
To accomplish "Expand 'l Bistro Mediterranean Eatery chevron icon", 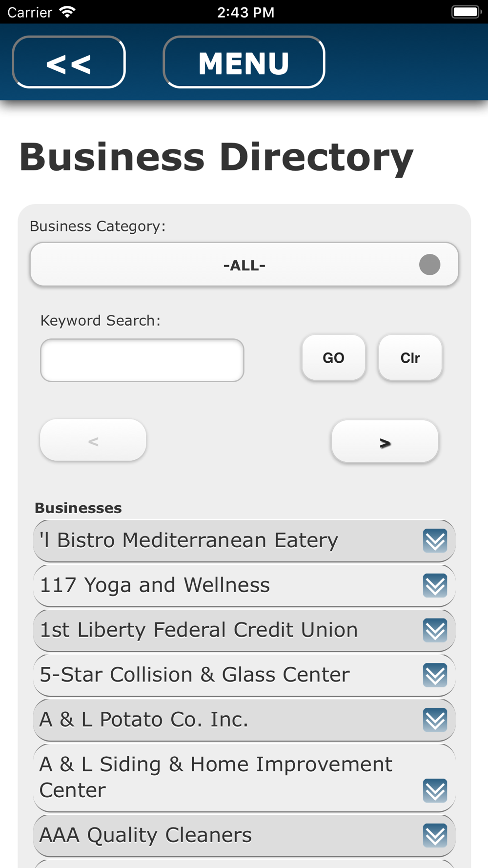I will [435, 540].
